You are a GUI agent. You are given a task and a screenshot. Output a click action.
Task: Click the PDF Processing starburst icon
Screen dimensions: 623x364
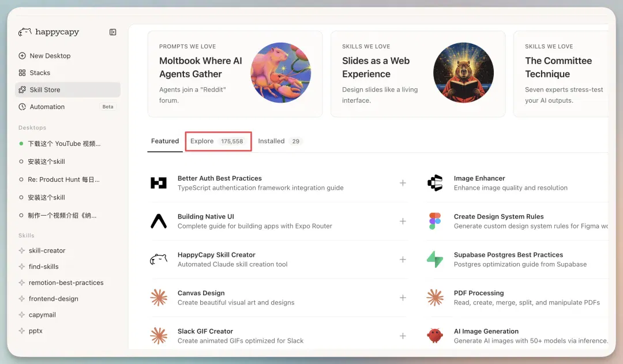tap(435, 298)
